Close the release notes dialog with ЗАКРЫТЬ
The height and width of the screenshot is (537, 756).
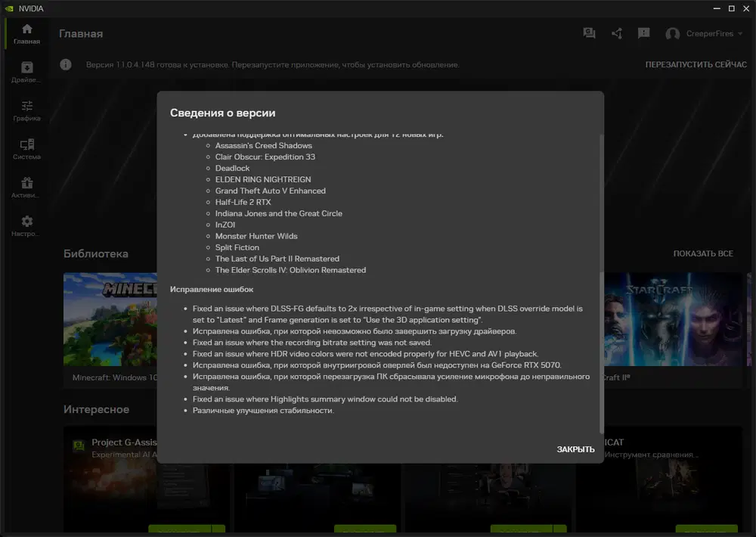coord(575,449)
